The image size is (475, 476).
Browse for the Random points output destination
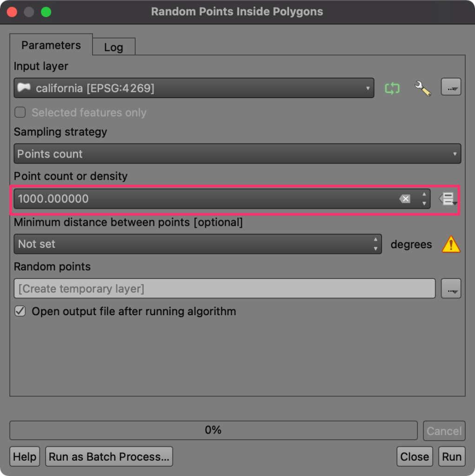click(450, 288)
